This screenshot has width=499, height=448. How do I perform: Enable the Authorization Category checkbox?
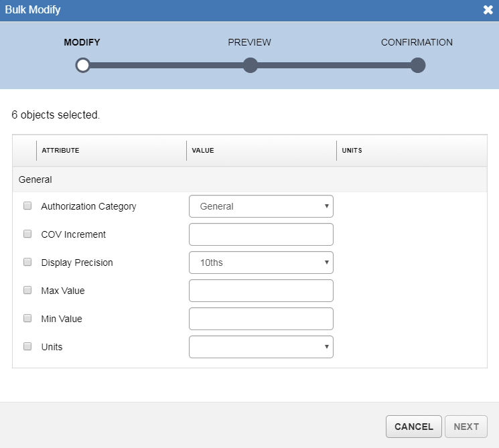point(27,206)
